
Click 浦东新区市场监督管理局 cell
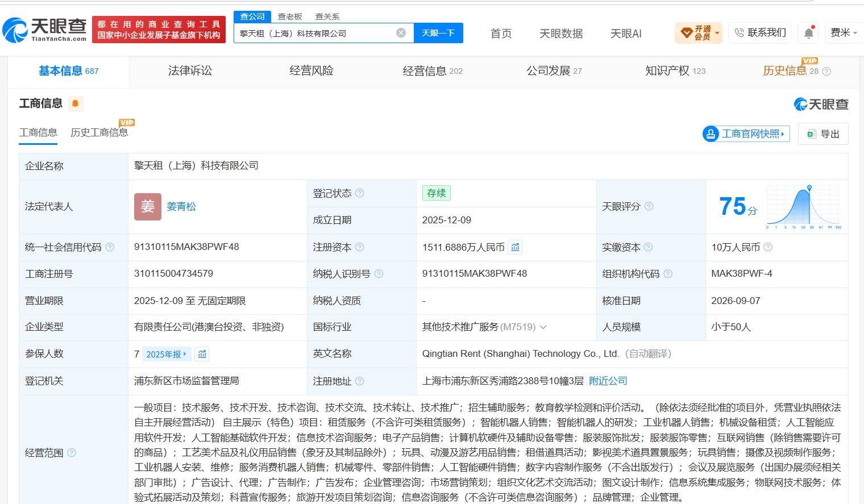click(x=186, y=381)
